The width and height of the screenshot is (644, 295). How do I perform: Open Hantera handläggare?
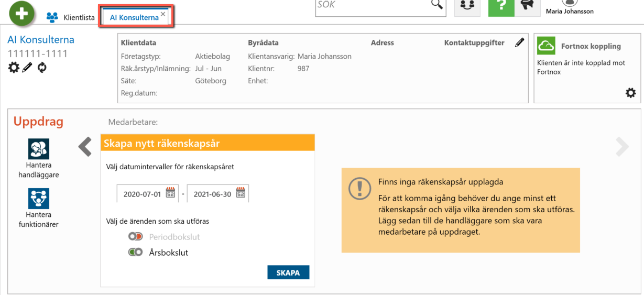click(x=39, y=159)
